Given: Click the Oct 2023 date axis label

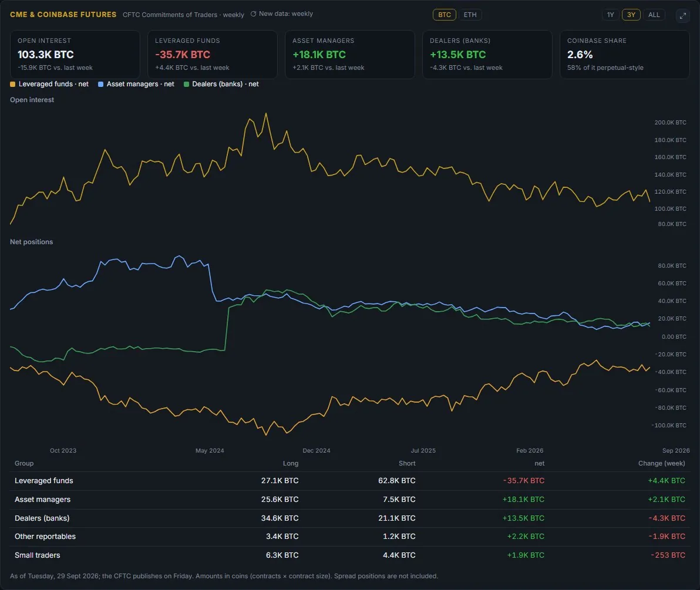Looking at the screenshot, I should (63, 451).
